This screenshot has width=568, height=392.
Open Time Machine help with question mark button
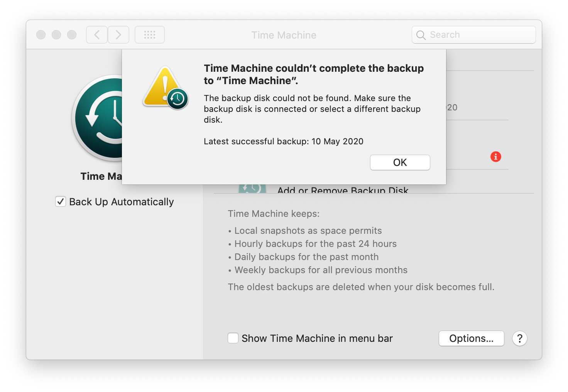519,338
